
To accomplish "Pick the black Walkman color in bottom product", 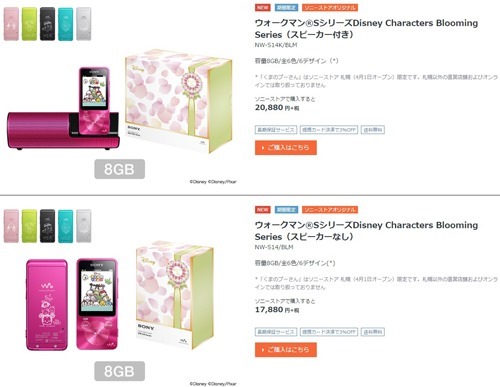I will [47, 226].
